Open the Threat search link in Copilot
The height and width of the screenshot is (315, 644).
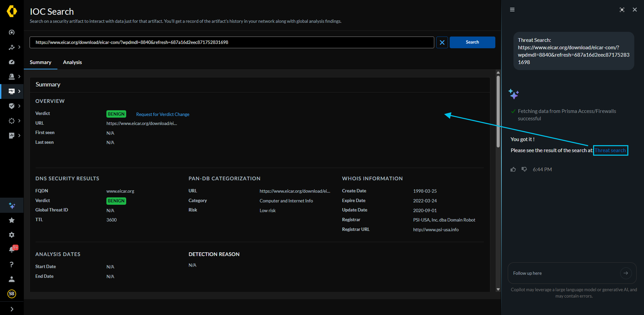(610, 151)
